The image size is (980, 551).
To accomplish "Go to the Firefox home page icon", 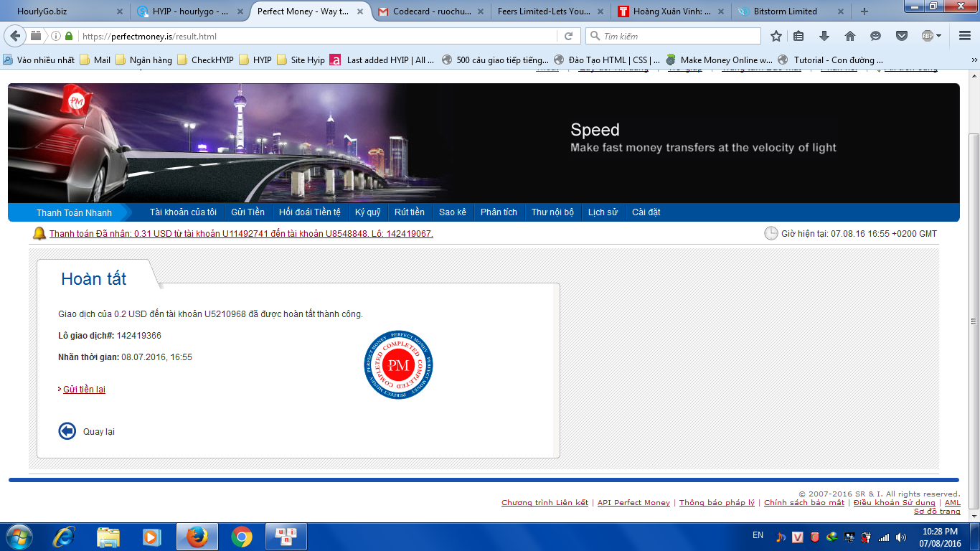I will 850,36.
